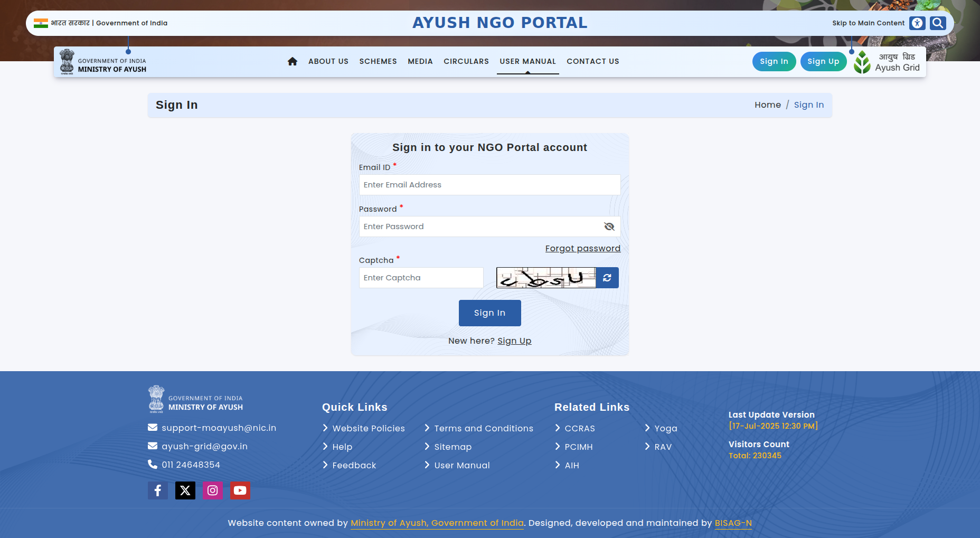Click Sign In in the breadcrumb

(809, 105)
